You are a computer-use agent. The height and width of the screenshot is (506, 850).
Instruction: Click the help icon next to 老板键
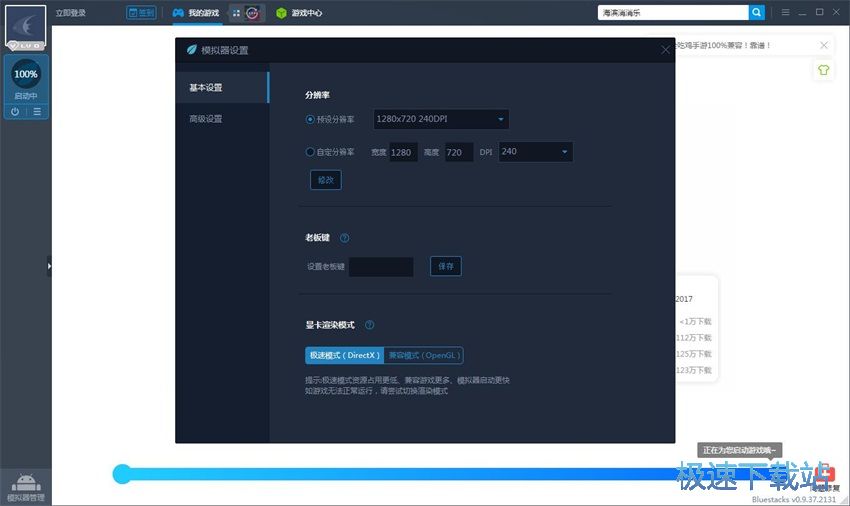coord(344,238)
